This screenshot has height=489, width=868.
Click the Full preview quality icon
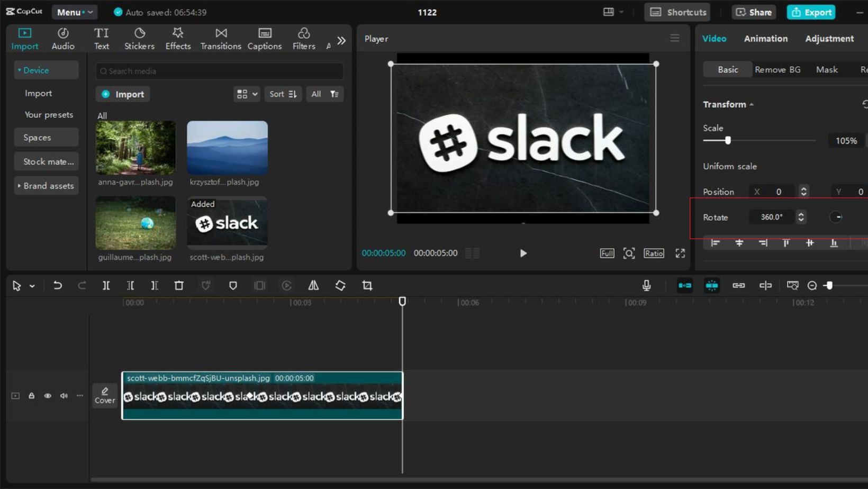point(607,253)
